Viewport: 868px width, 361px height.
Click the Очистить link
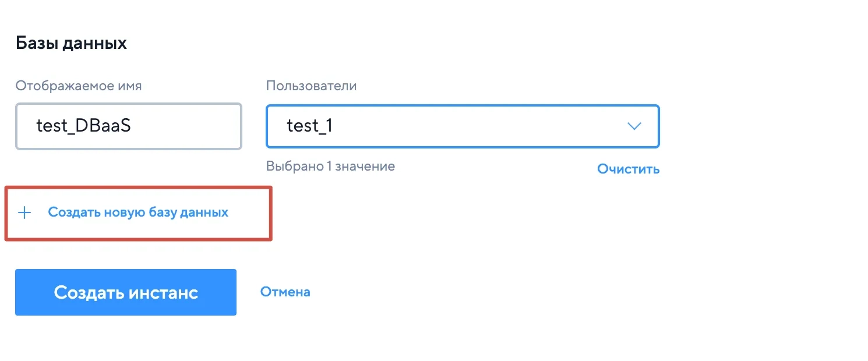click(628, 169)
